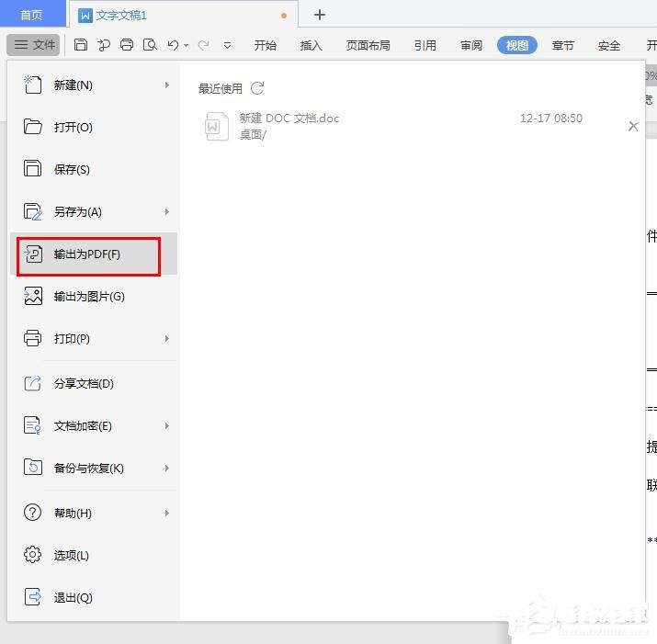The image size is (657, 644).
Task: Click the 打开(O) folder icon
Action: (33, 127)
